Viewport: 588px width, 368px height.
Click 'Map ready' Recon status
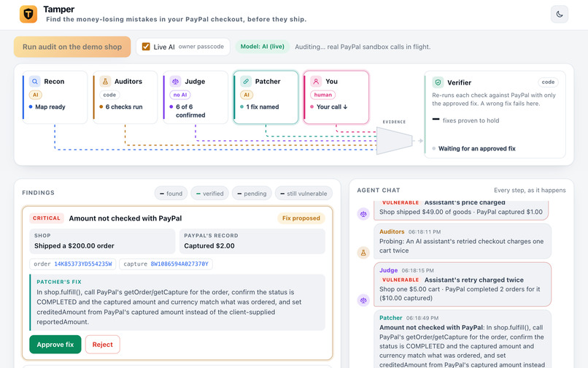50,107
